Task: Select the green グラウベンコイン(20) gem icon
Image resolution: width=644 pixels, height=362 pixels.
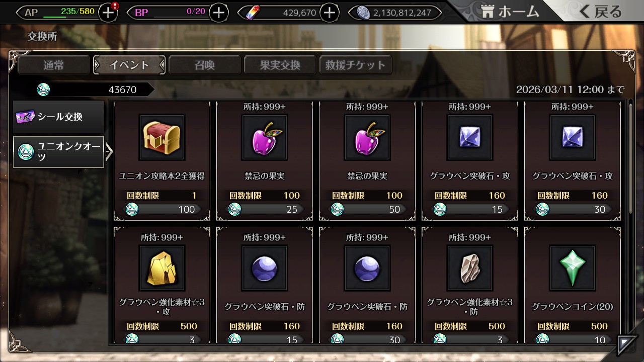Action: (573, 268)
